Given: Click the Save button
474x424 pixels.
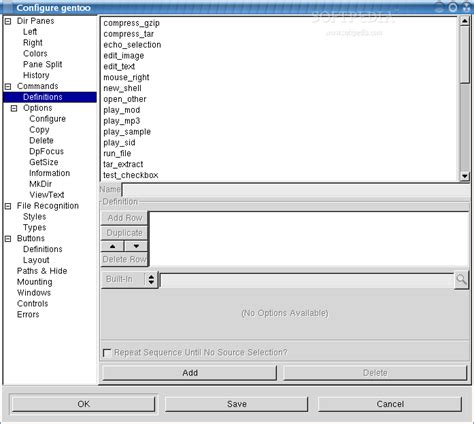Looking at the screenshot, I should point(236,404).
